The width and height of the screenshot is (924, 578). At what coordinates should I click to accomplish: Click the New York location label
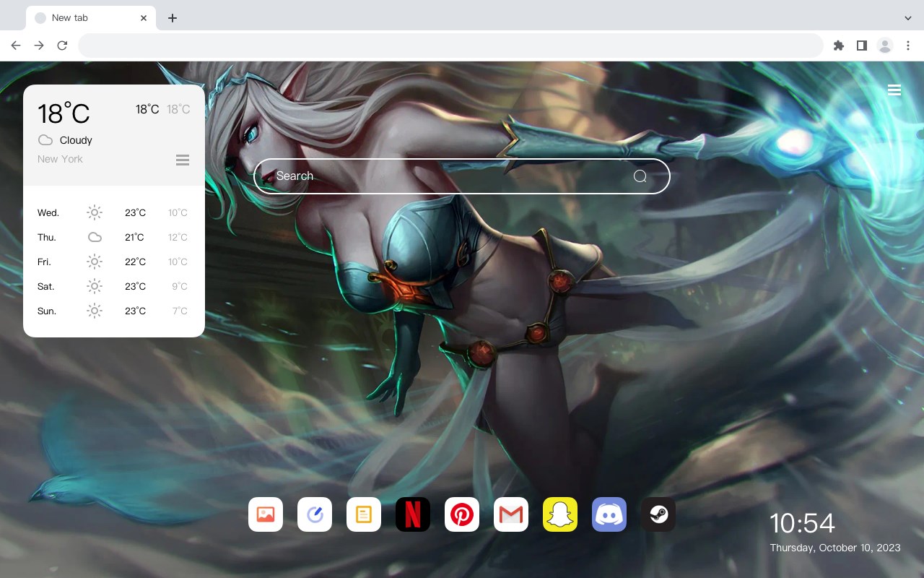[60, 159]
